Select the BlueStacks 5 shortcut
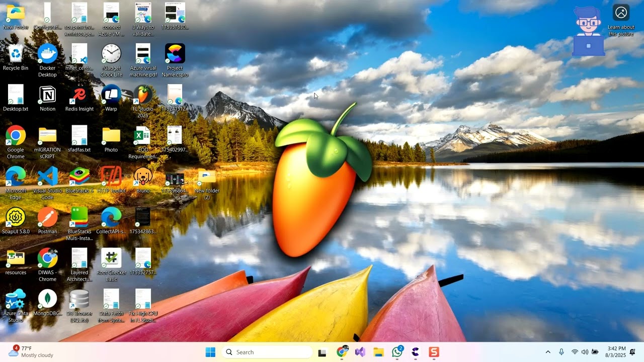 [79, 176]
